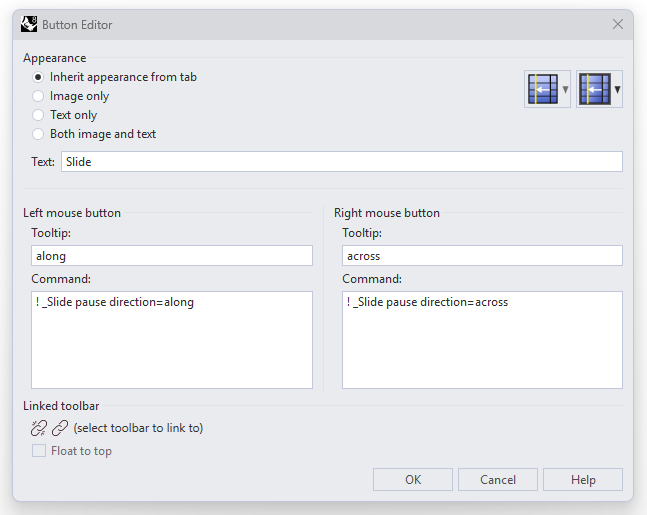
Task: Focus the right mouse Tooltip field
Action: pos(482,256)
